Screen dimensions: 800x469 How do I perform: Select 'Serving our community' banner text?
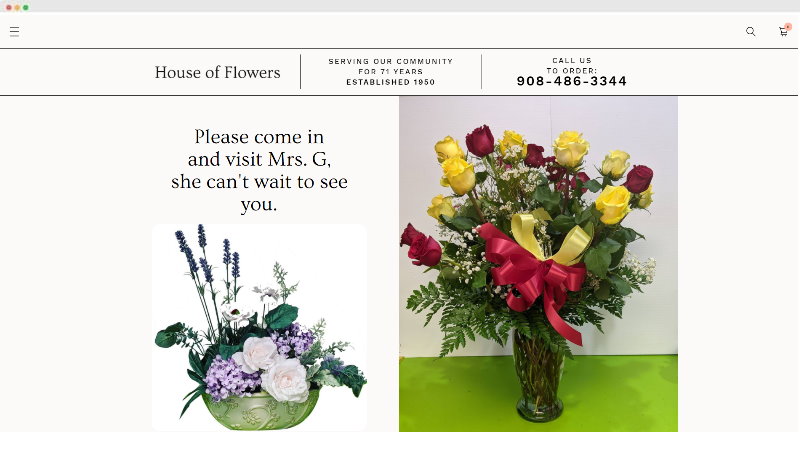(x=390, y=61)
